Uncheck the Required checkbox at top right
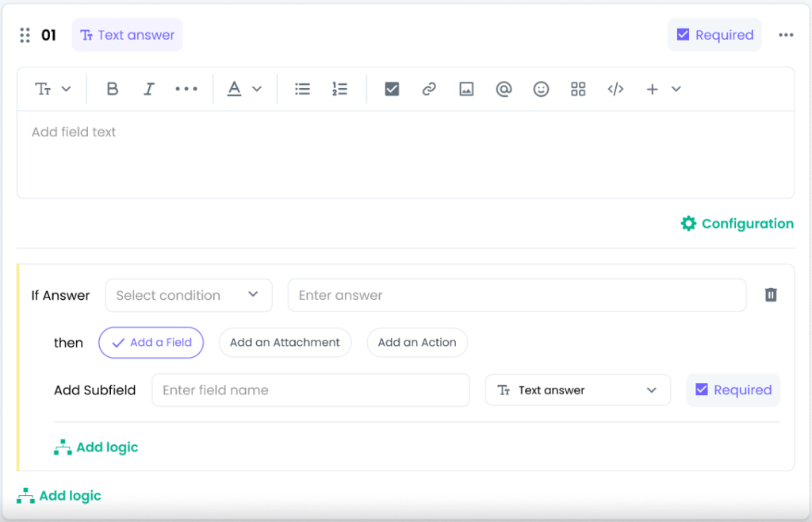Screen dimensions: 812x522 [x=683, y=35]
